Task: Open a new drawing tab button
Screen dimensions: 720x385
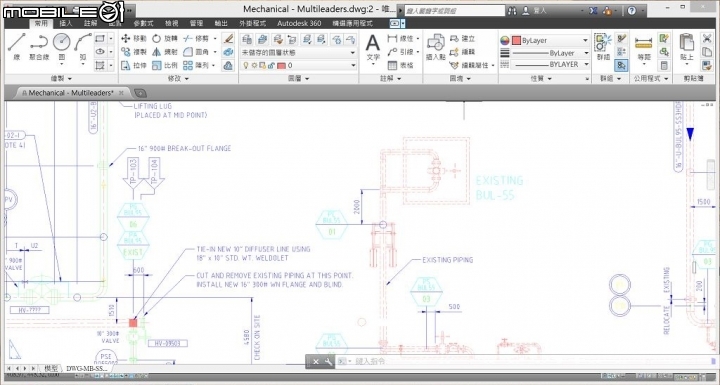Action: click(x=140, y=93)
